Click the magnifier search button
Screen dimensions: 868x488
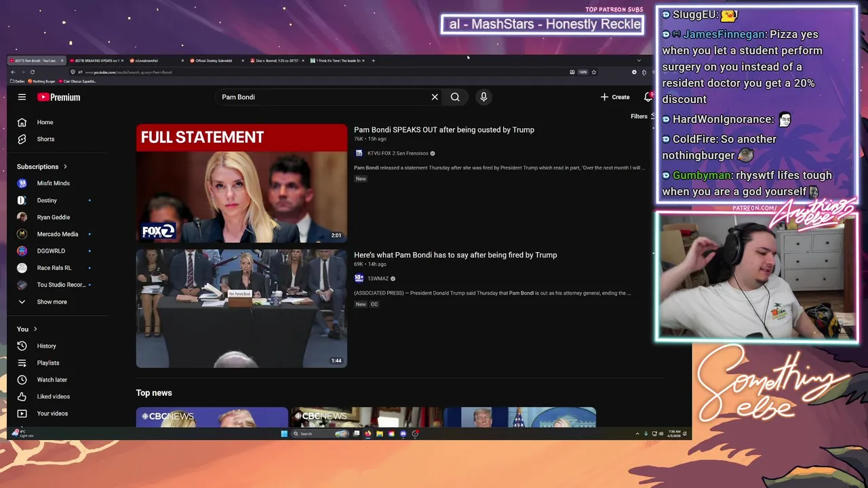455,97
